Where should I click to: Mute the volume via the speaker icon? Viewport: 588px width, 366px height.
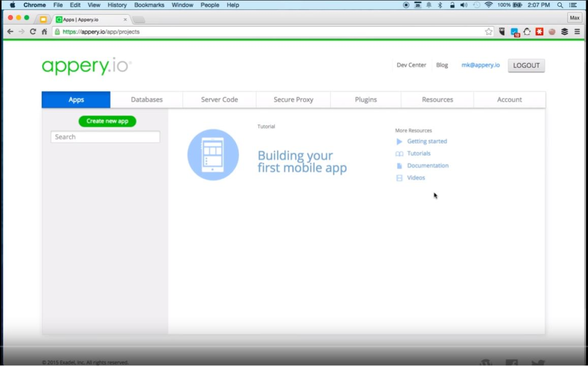pyautogui.click(x=462, y=5)
